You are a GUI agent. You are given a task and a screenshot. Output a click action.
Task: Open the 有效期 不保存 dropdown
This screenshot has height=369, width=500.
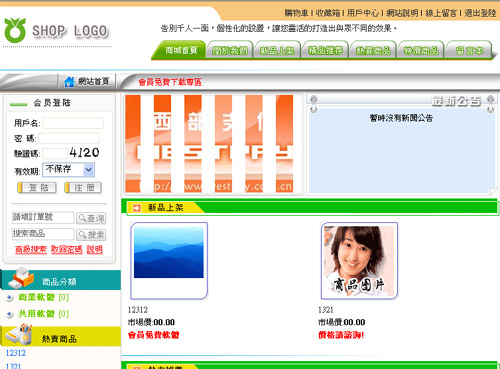[x=68, y=170]
